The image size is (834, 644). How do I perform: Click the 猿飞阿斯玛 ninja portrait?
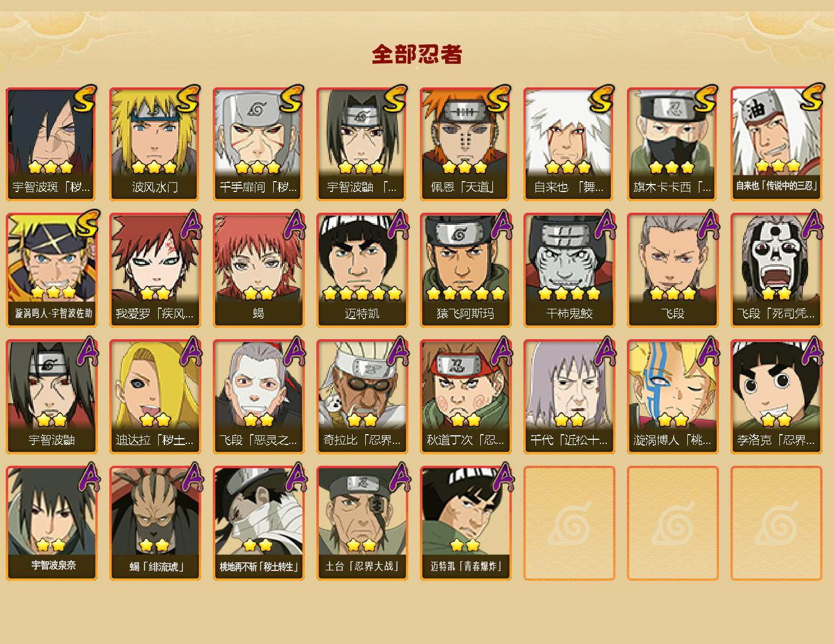465,270
